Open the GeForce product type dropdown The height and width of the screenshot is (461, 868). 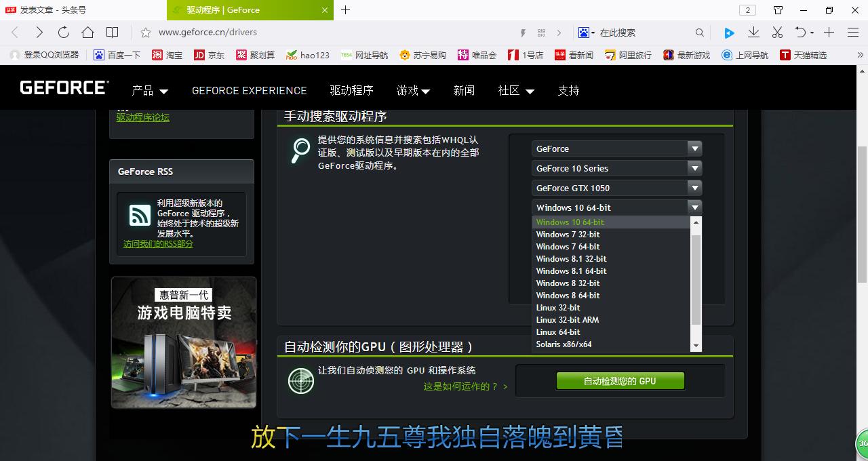(616, 148)
